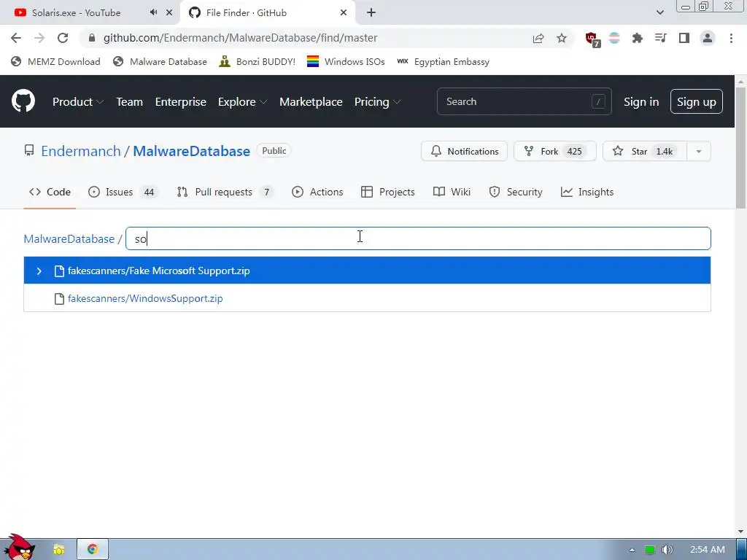Select the Issues tab
747x560 pixels.
(123, 192)
